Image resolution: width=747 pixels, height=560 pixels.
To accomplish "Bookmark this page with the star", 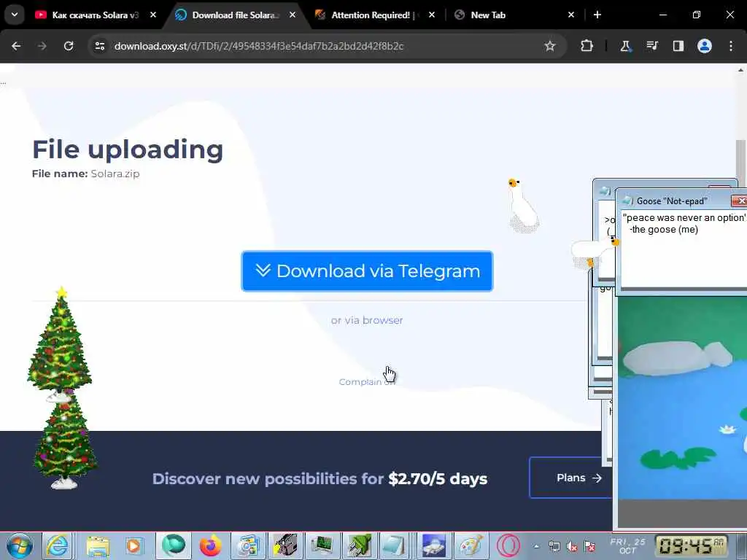I will click(x=550, y=46).
